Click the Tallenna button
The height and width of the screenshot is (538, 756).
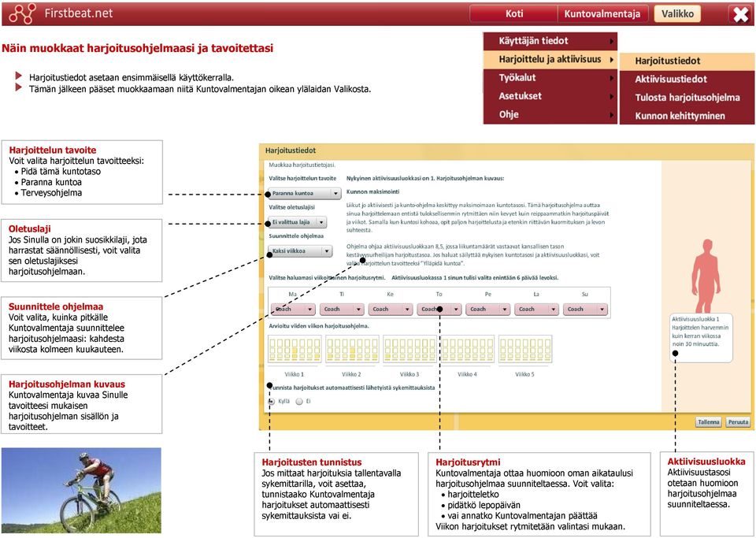[x=708, y=422]
